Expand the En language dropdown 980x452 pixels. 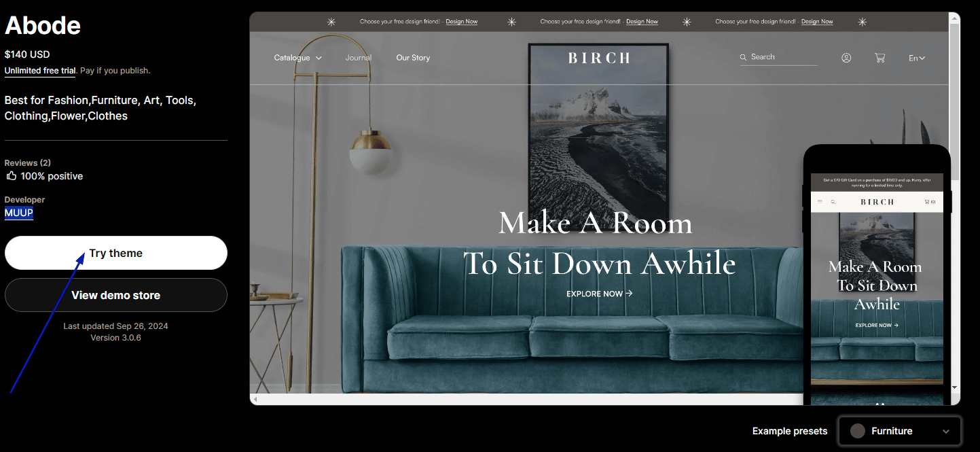917,58
